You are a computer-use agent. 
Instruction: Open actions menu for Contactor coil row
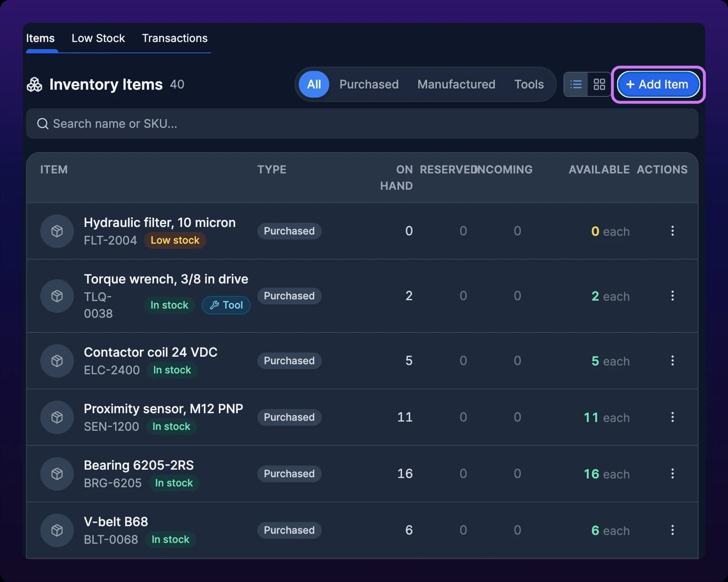672,360
